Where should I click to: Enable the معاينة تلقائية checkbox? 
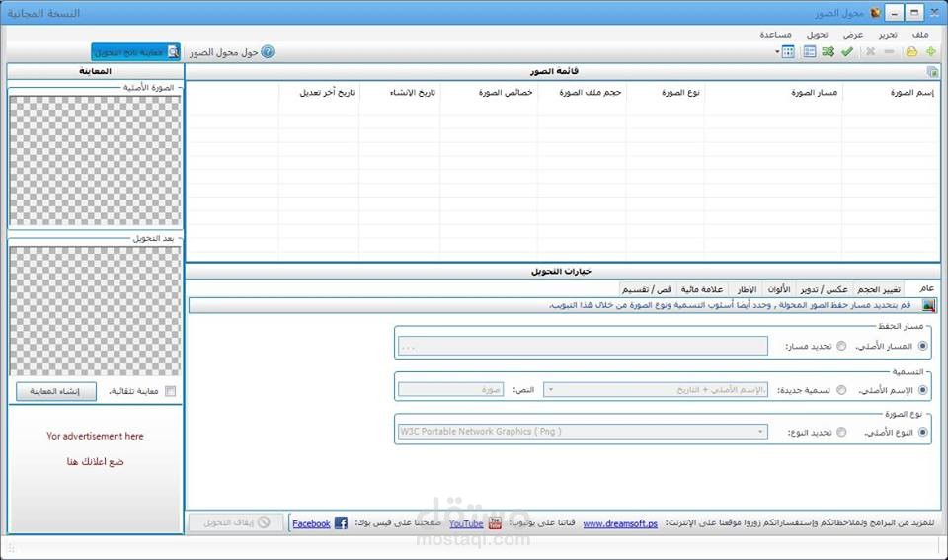[x=171, y=391]
